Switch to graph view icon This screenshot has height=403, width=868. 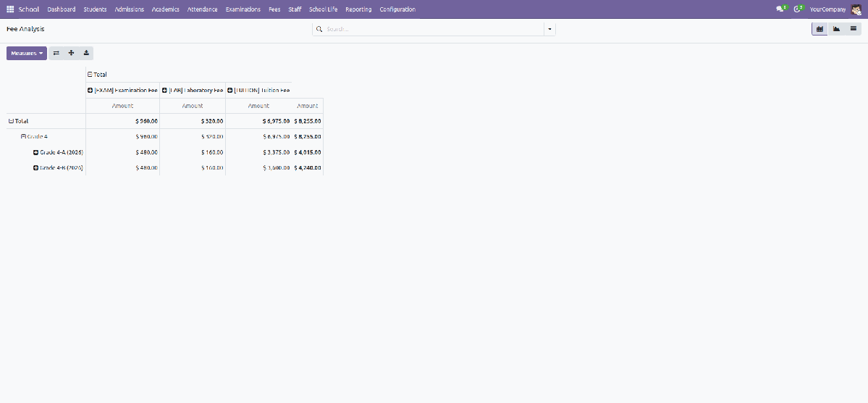click(836, 29)
